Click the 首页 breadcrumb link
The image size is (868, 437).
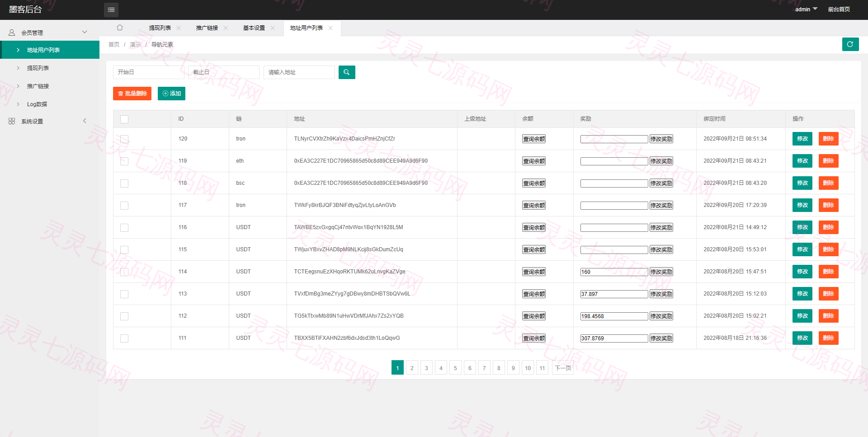click(114, 45)
